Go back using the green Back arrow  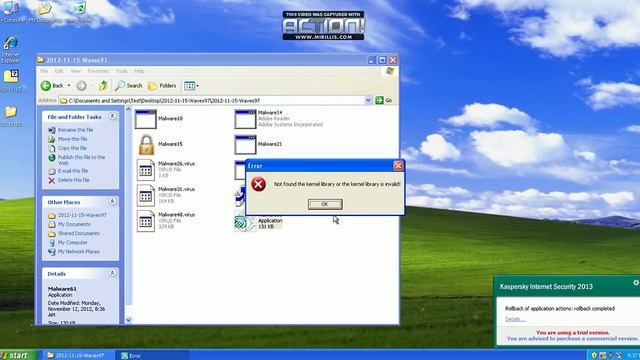tap(52, 86)
